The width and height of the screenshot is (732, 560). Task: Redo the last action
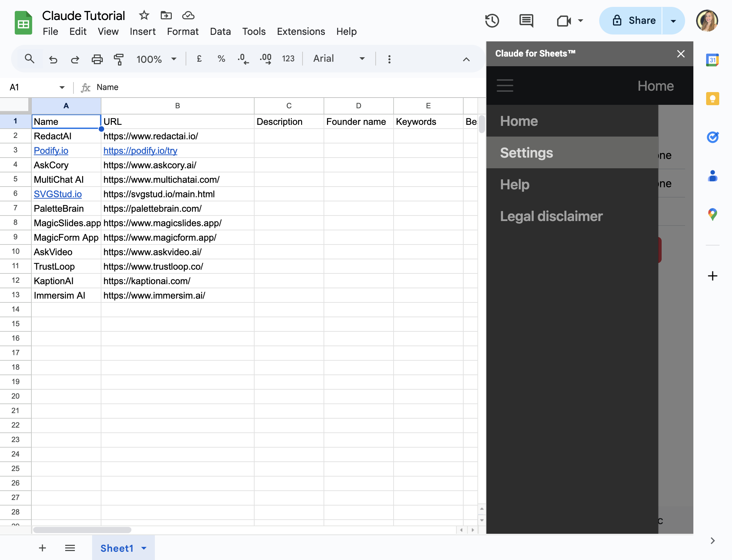[x=75, y=59]
